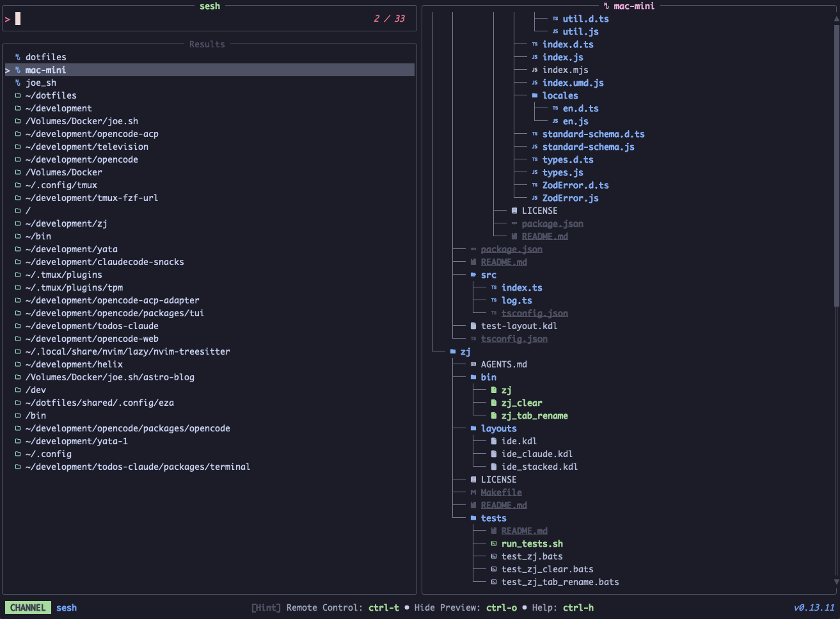
Task: Click the CHANNEL mode badge in status bar
Action: pos(28,607)
